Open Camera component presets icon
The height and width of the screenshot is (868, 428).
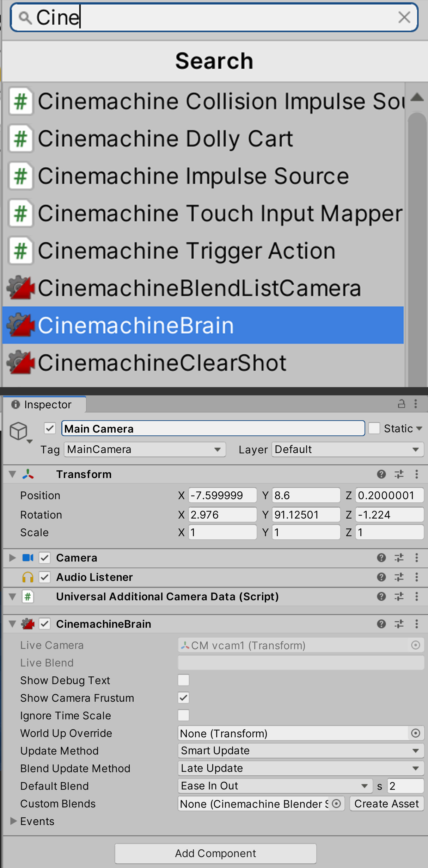tap(399, 558)
